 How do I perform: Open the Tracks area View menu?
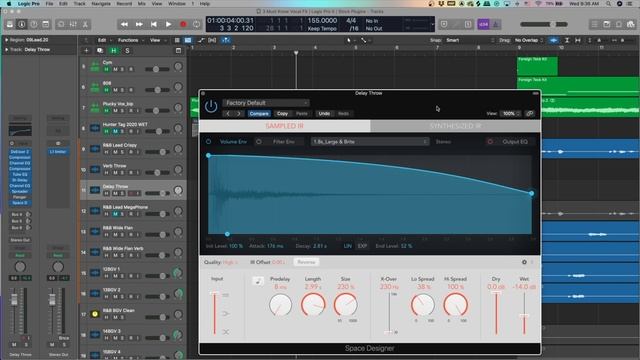pyautogui.click(x=157, y=40)
